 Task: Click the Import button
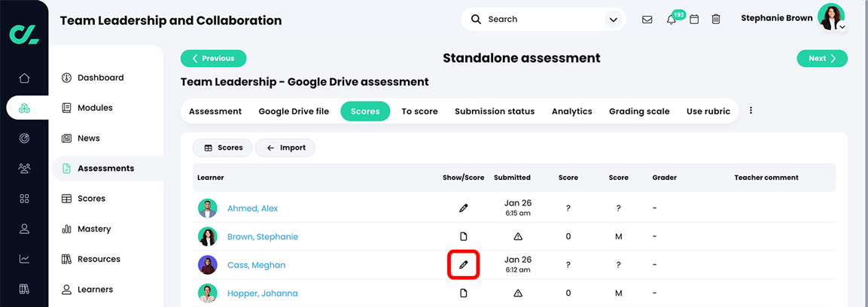click(285, 147)
